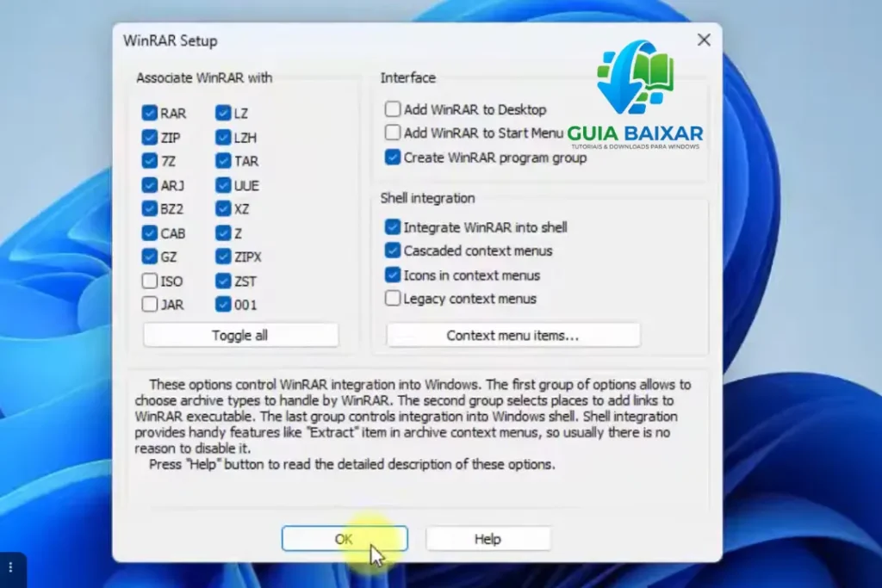Check Add WinRAR to Start Menu
The width and height of the screenshot is (882, 588).
tap(393, 132)
